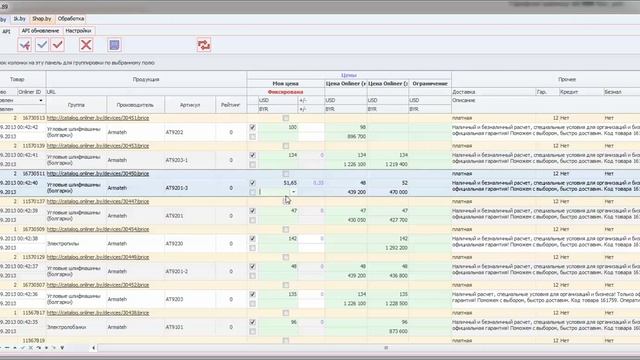
Task: Sort by the Рейтинг column header
Action: [x=231, y=105]
